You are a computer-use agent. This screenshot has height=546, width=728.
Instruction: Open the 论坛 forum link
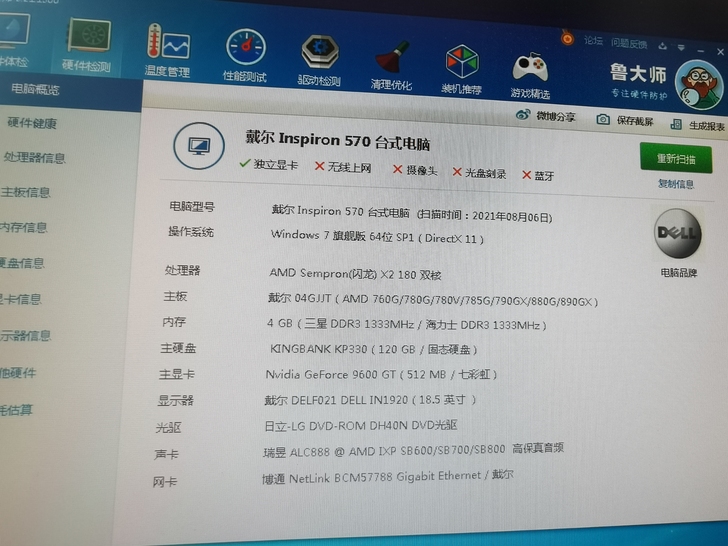click(x=593, y=41)
